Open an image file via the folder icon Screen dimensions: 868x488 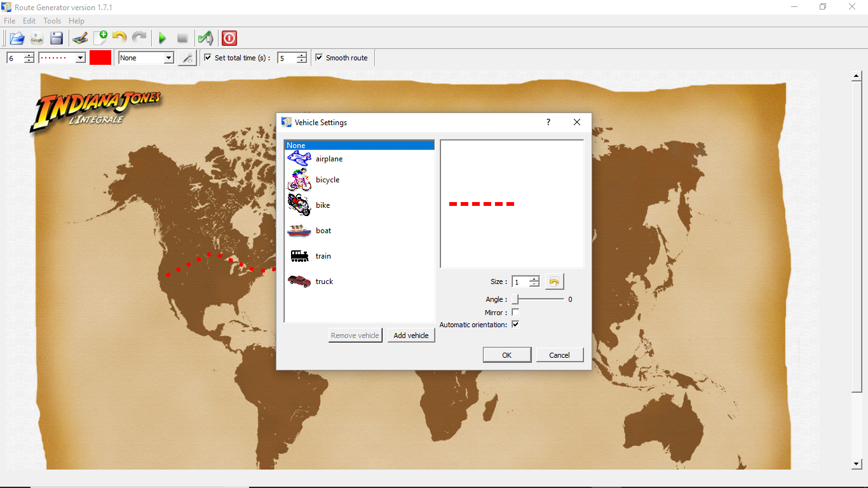click(17, 38)
